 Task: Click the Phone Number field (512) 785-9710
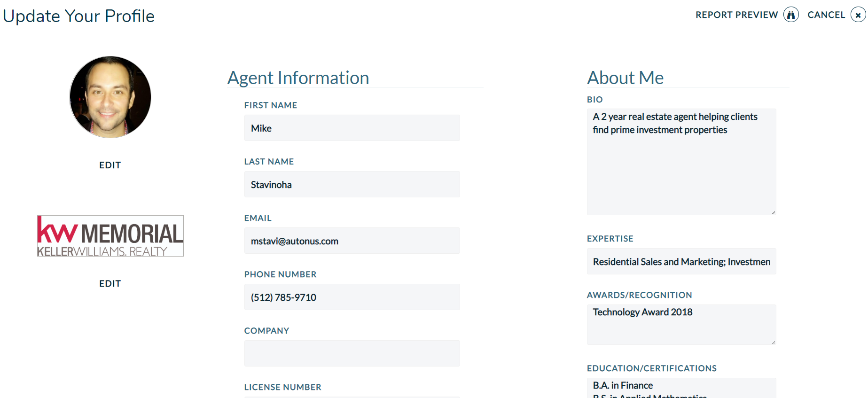[352, 297]
